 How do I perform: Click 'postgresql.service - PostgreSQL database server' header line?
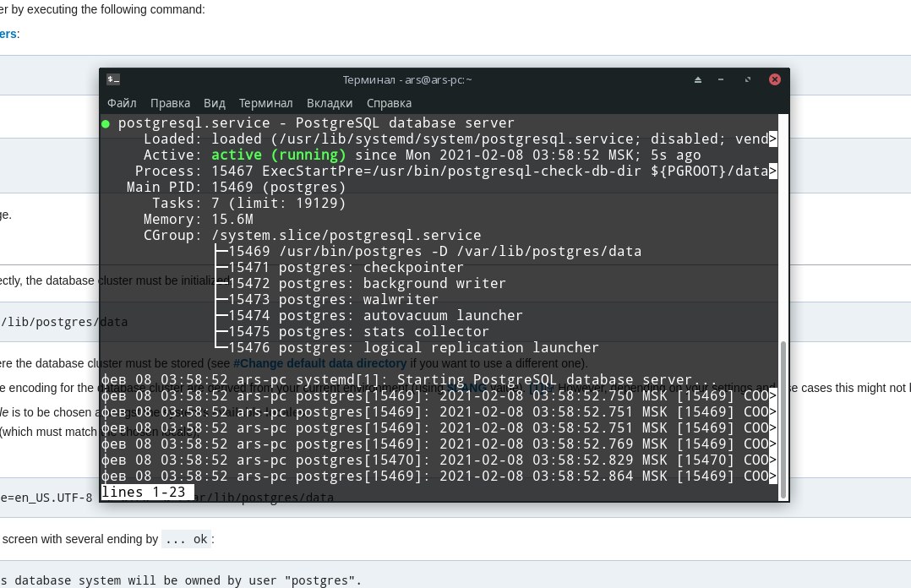pos(316,123)
